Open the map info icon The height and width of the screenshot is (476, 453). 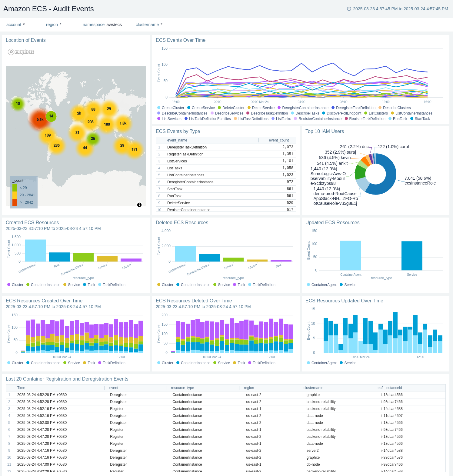click(139, 205)
